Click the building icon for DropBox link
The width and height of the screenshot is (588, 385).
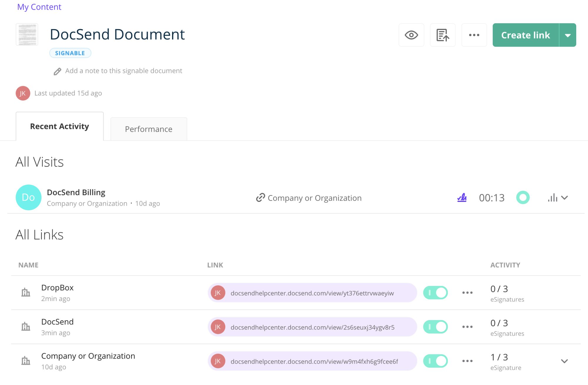pyautogui.click(x=26, y=292)
